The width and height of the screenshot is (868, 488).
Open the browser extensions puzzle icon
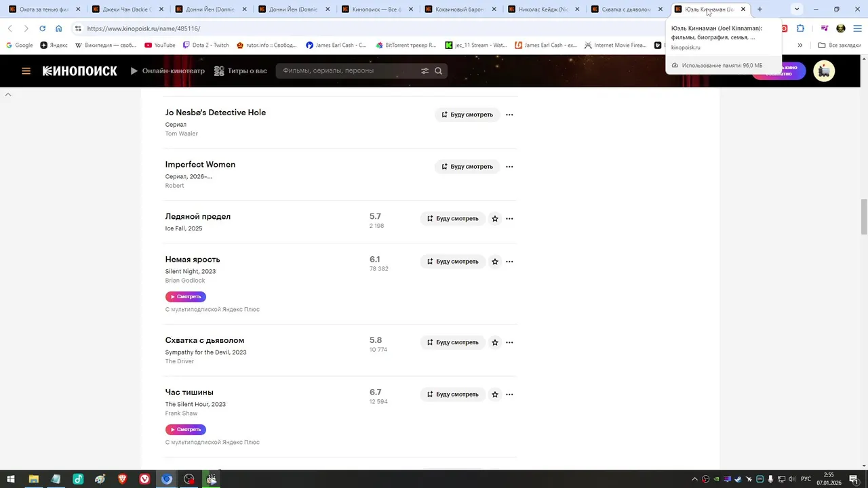tap(800, 28)
